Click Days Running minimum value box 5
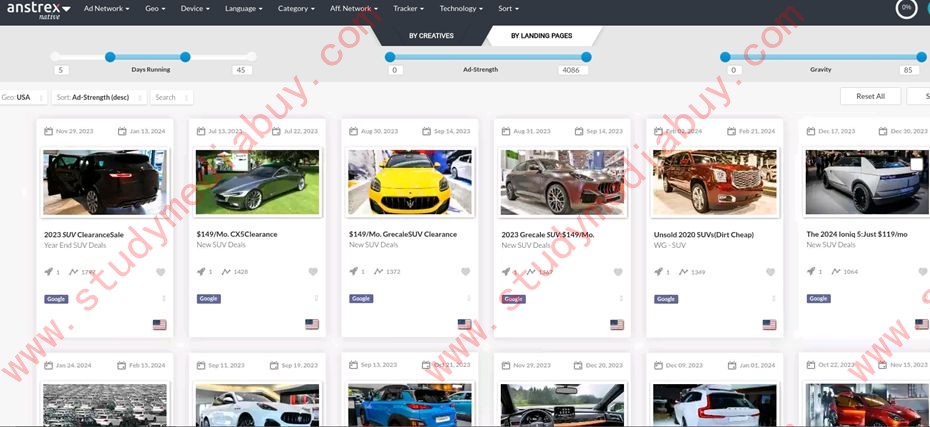The height and width of the screenshot is (427, 930). coord(61,70)
